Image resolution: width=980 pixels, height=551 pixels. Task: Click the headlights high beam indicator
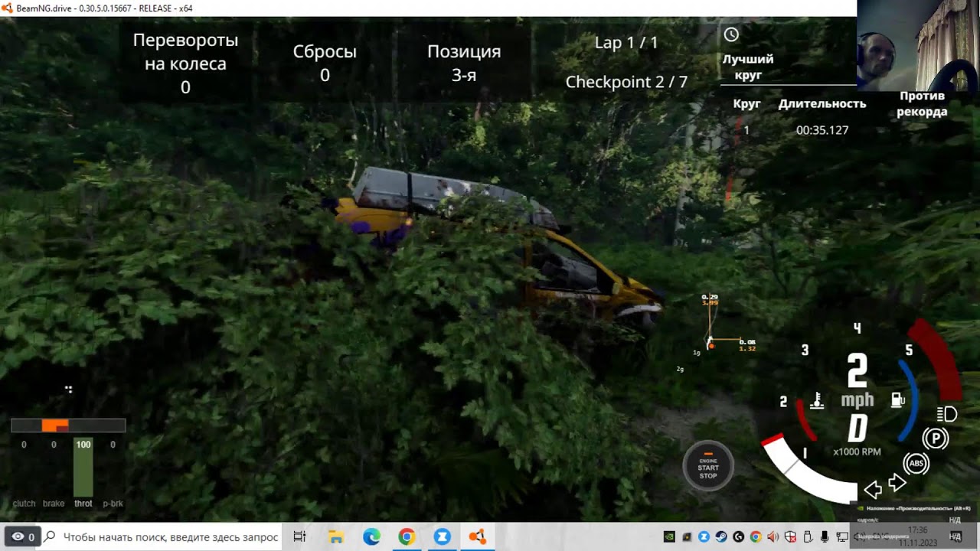947,414
